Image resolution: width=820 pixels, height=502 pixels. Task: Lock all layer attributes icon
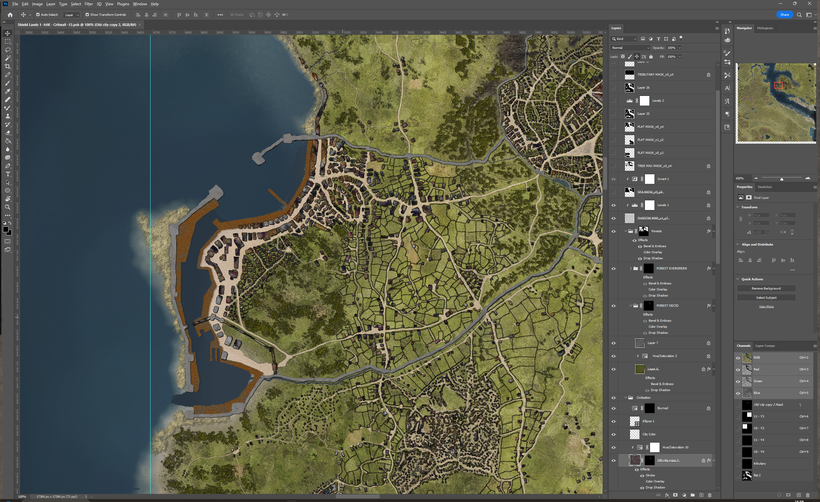(x=651, y=56)
